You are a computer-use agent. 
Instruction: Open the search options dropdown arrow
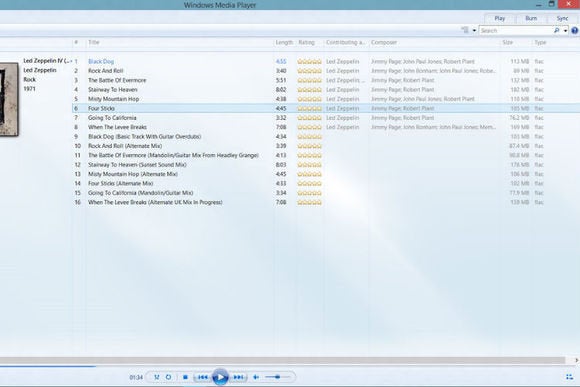565,30
